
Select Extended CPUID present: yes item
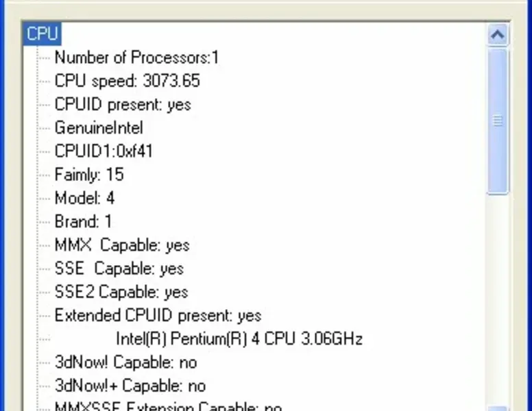point(158,316)
